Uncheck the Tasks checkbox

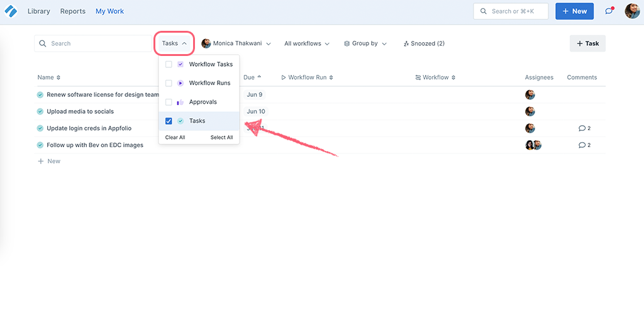[x=169, y=121]
